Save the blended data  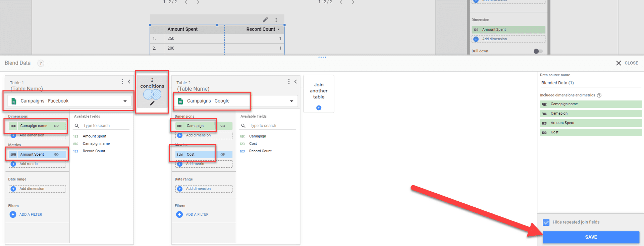pos(591,237)
